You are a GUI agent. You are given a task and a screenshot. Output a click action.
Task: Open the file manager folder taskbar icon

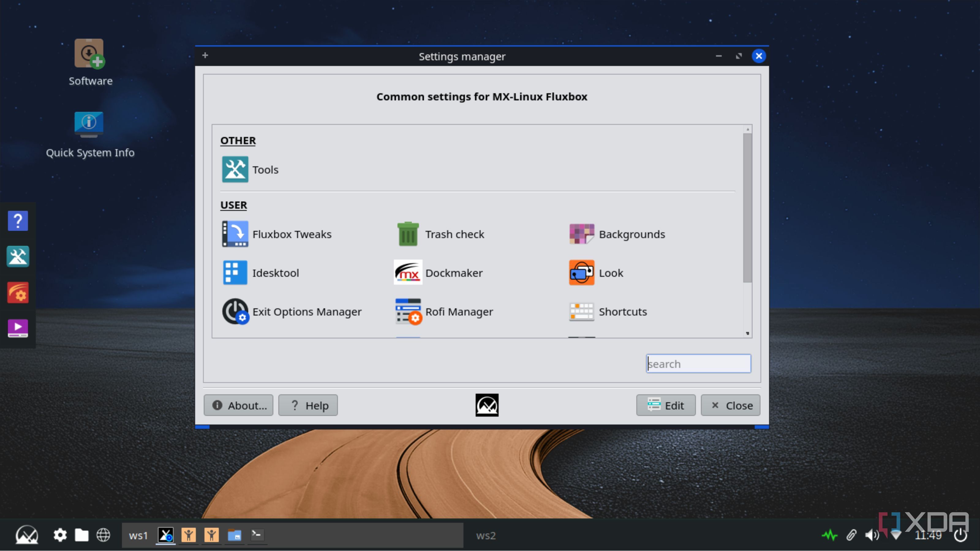81,535
